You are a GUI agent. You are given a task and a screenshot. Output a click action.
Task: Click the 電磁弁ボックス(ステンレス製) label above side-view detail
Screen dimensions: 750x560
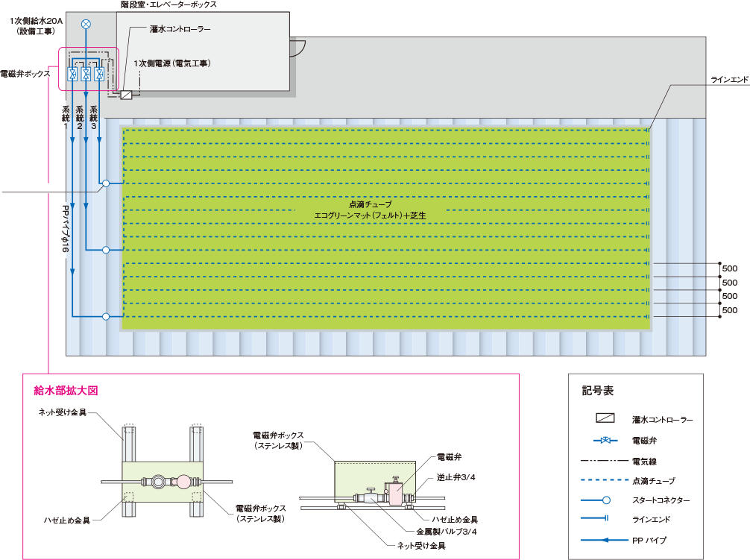pos(278,440)
